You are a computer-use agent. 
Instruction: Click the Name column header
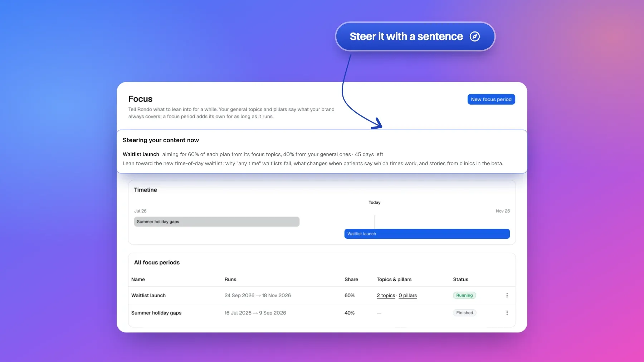(x=138, y=279)
